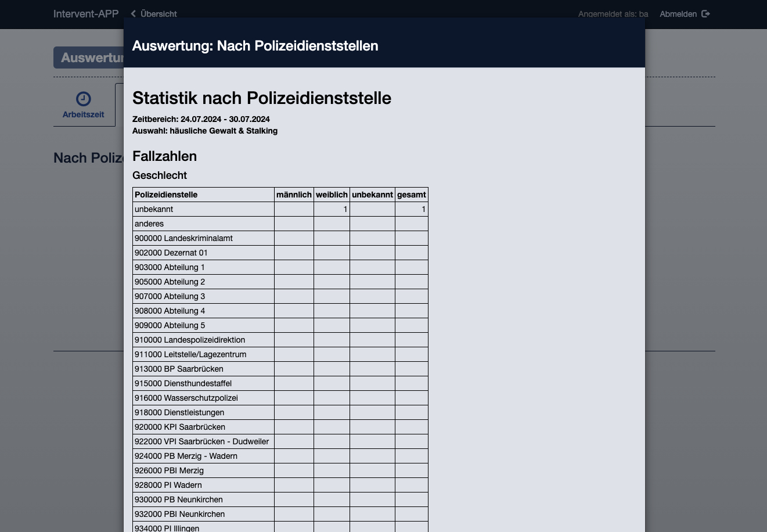Select the 911000 Leitstelle/Lagezentrum row

tap(280, 354)
